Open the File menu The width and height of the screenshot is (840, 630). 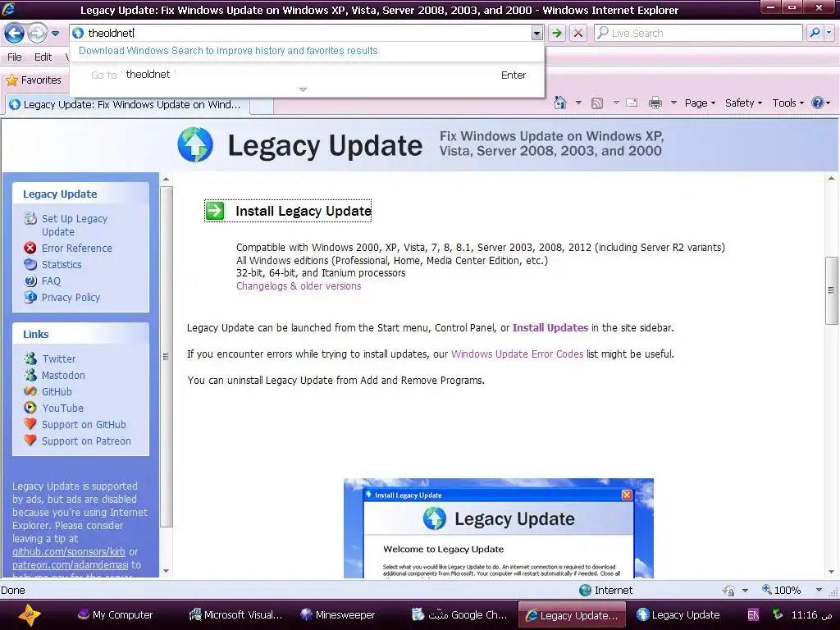15,57
